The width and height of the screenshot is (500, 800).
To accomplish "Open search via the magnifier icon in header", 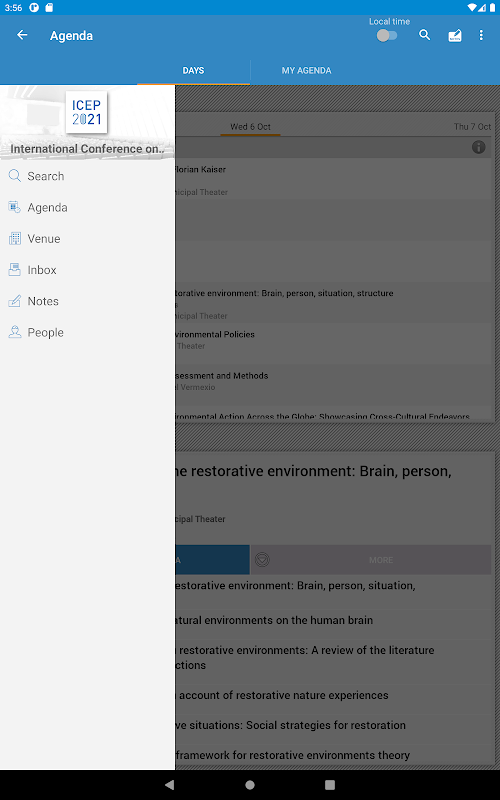I will coord(424,35).
